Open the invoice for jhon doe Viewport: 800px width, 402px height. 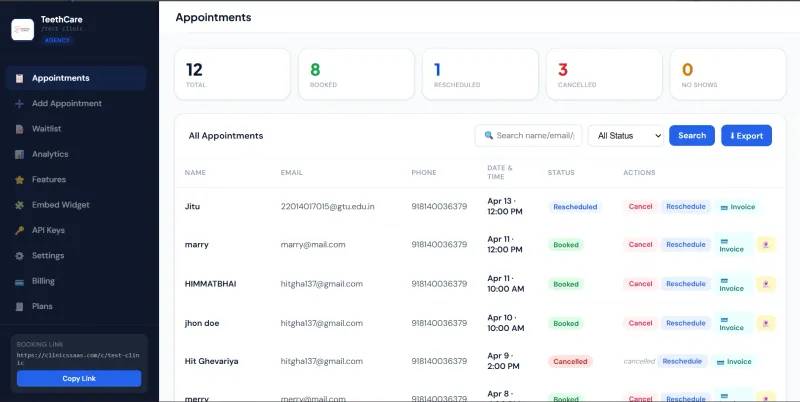pyautogui.click(x=733, y=323)
